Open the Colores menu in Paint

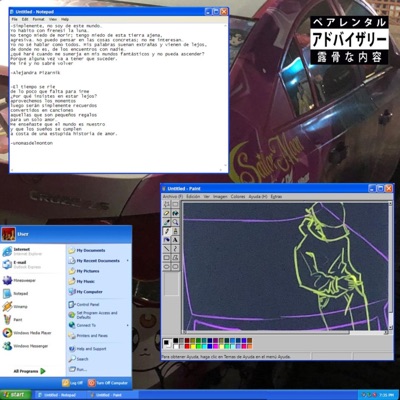pos(238,197)
